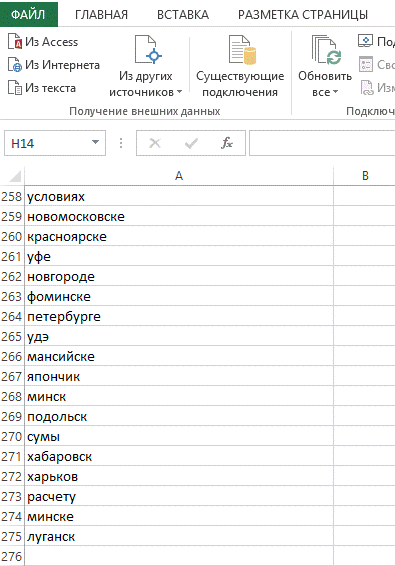Click cell with text новгороде

179,277
